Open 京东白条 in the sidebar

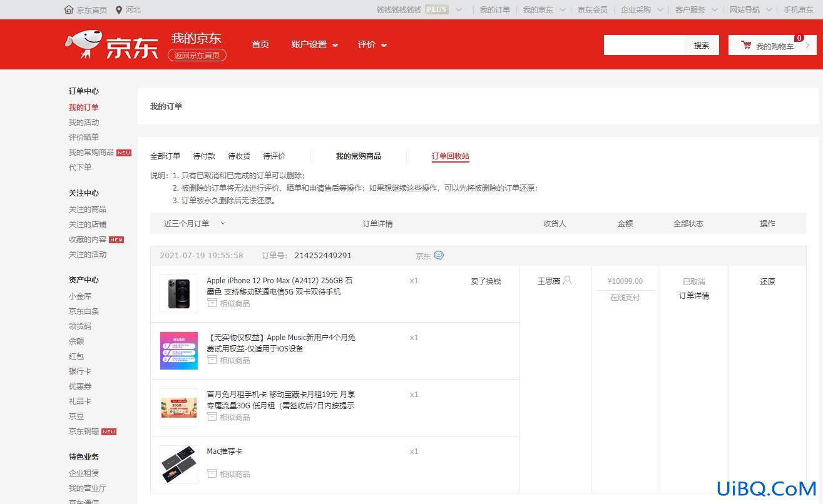point(84,311)
